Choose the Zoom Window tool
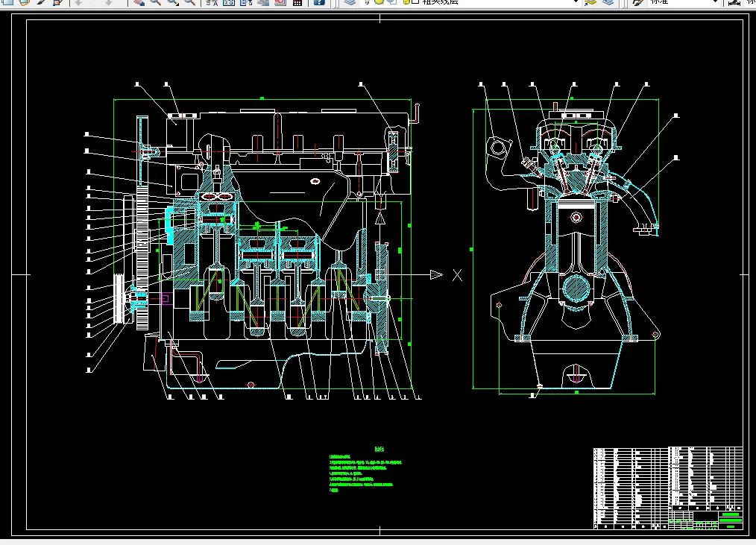 pos(173,2)
